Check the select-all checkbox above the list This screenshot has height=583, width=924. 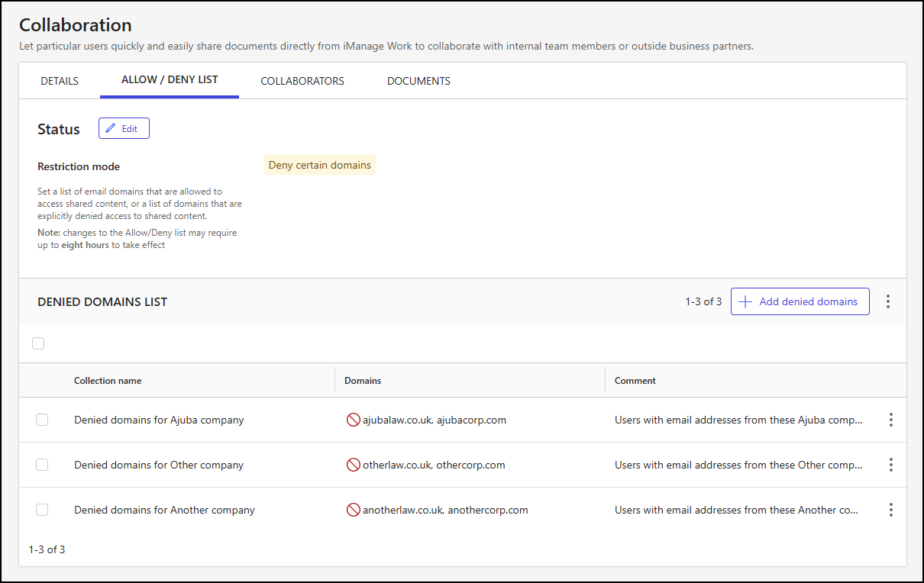(38, 343)
